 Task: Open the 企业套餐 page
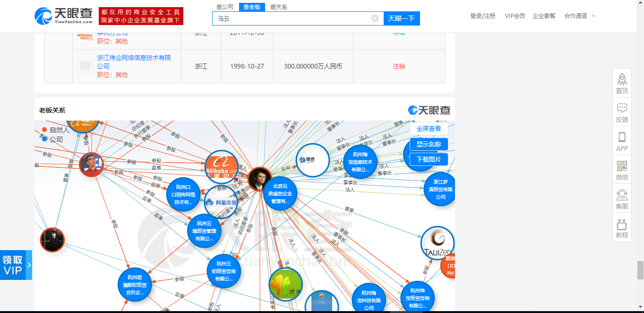(x=544, y=16)
